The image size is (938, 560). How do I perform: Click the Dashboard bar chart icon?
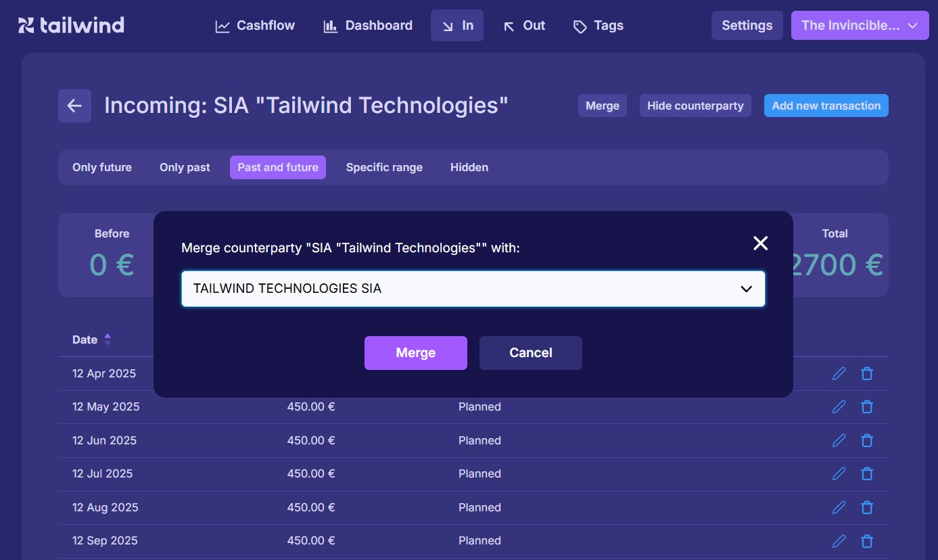(330, 26)
